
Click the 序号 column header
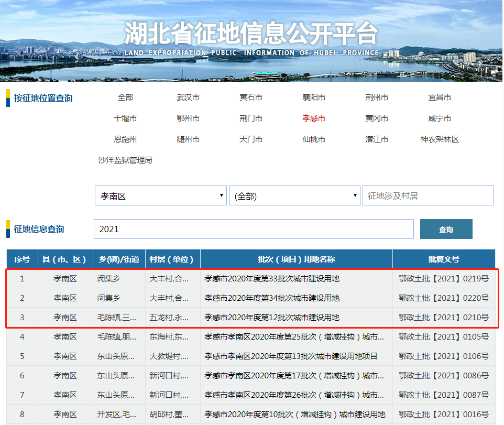point(22,259)
